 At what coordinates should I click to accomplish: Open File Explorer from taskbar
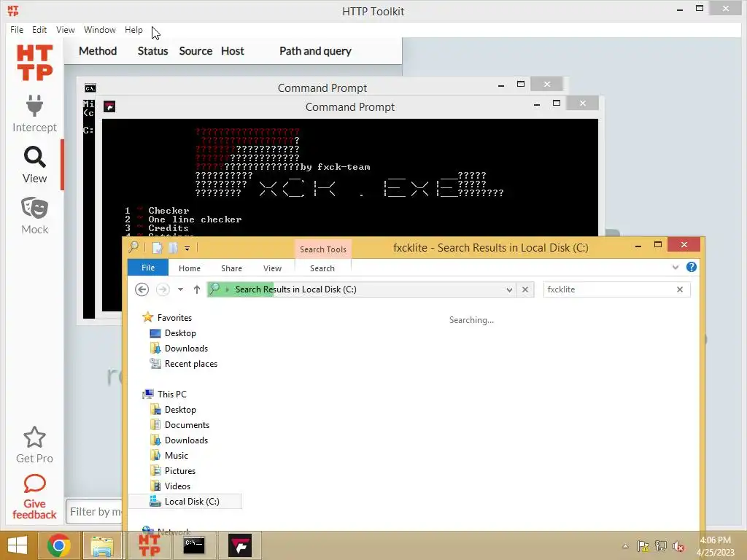point(102,545)
